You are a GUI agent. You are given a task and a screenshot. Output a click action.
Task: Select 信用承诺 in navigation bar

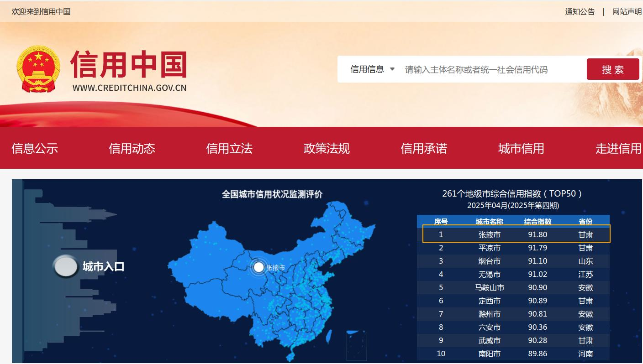click(x=424, y=148)
